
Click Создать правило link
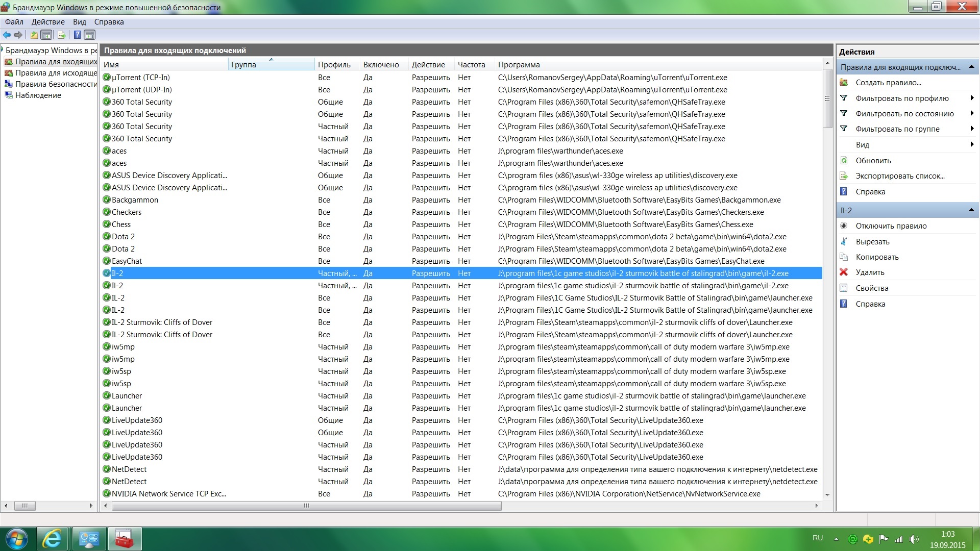click(888, 83)
